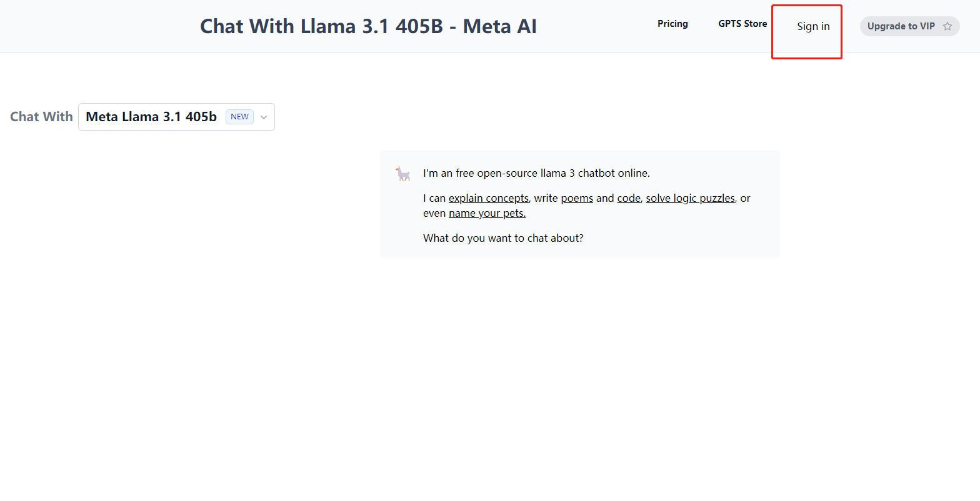Click the gray chatbot greeting message bubble
The width and height of the screenshot is (980, 501).
click(x=580, y=204)
